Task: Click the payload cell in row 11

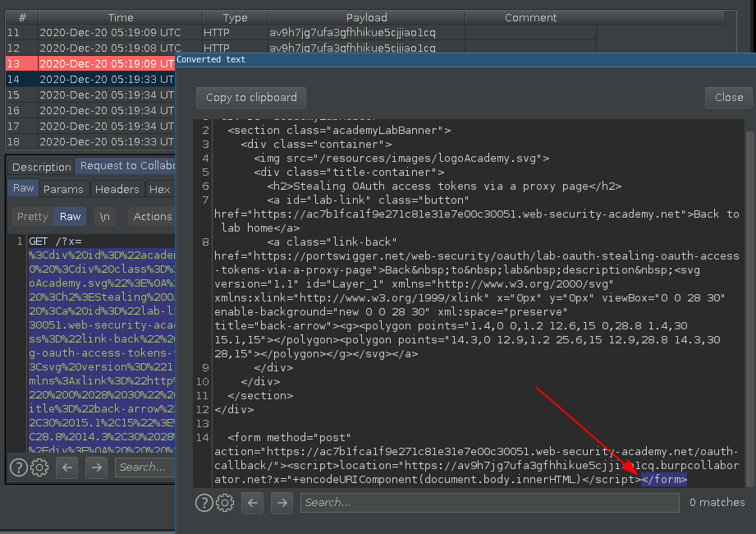Action: (x=366, y=32)
